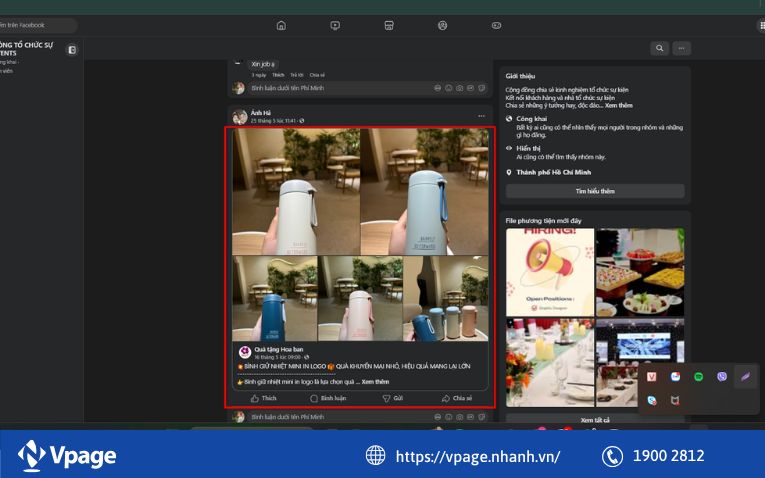The width and height of the screenshot is (765, 478).
Task: Open the "Quà tặng Hoa ban" page name link
Action: (279, 349)
